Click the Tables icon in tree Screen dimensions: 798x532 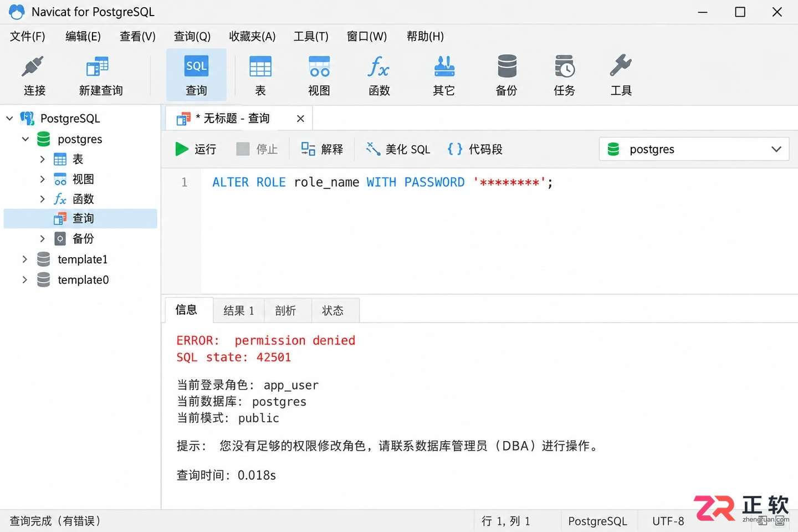pos(60,159)
